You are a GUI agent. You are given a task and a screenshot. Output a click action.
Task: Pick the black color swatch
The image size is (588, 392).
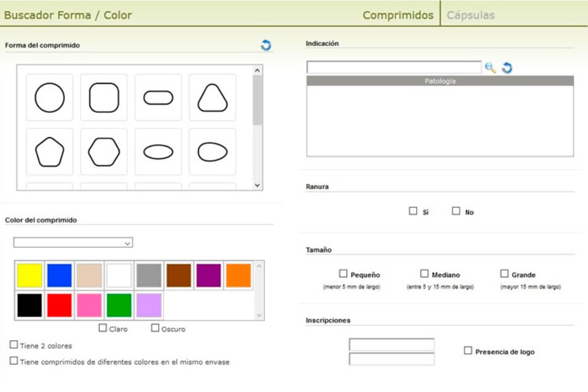pyautogui.click(x=30, y=305)
